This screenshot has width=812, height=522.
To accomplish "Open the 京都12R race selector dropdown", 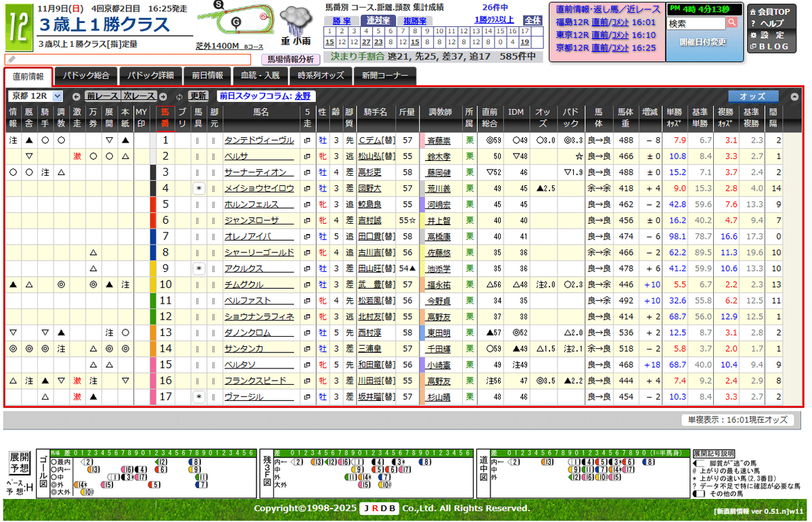I will [x=57, y=97].
